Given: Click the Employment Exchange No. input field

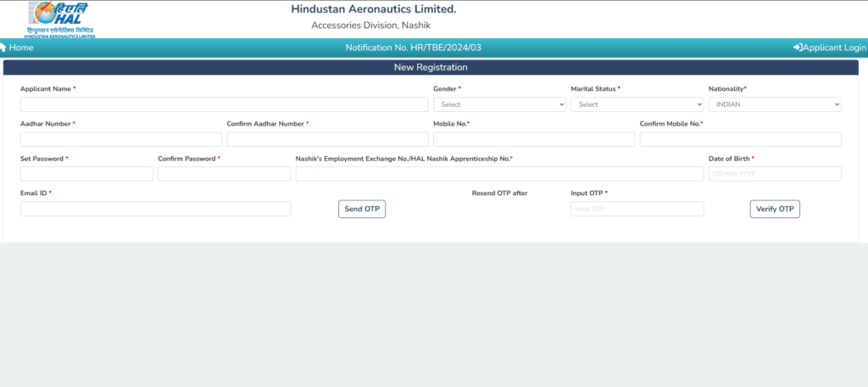Looking at the screenshot, I should point(499,174).
